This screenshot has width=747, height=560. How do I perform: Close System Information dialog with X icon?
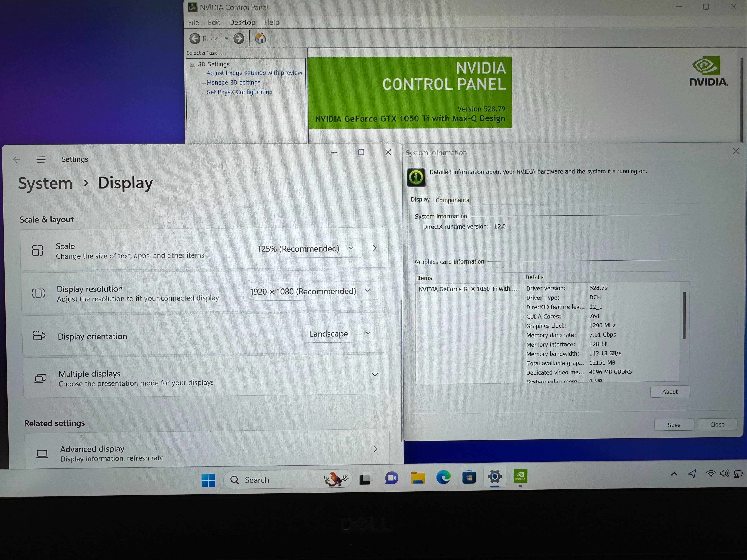[x=736, y=151]
